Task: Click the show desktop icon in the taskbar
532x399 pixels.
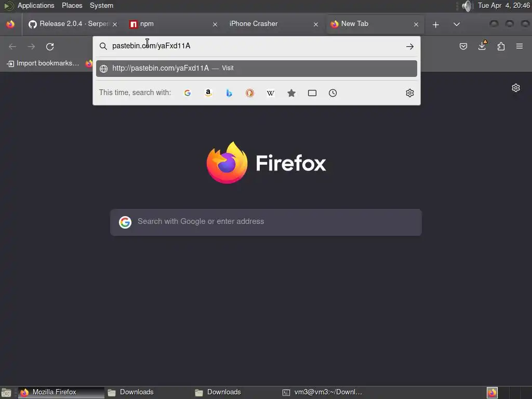Action: click(x=6, y=393)
